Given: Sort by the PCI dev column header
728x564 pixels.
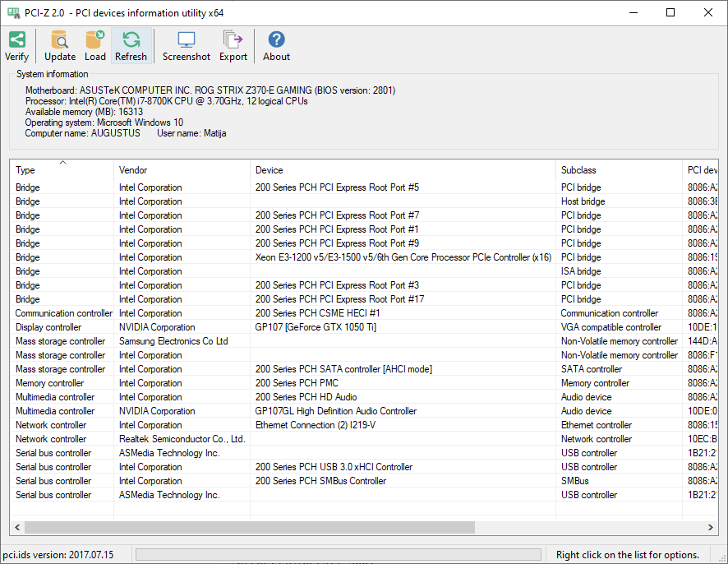Looking at the screenshot, I should pos(700,170).
